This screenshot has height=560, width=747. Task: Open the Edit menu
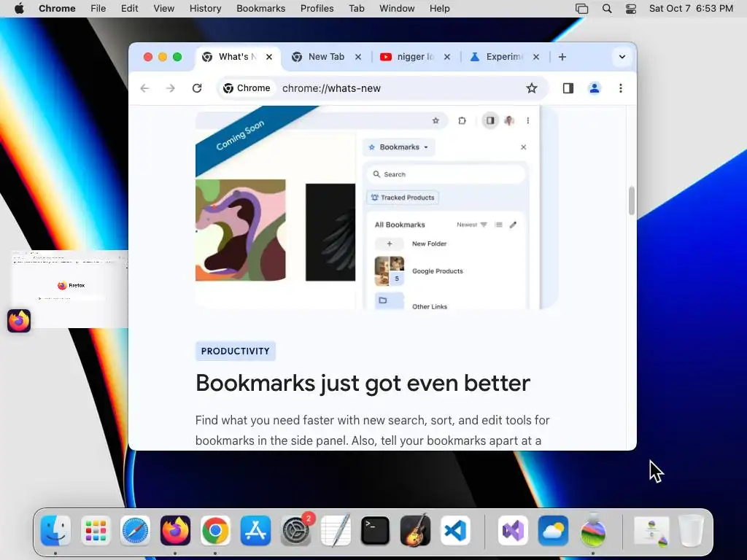pos(129,9)
